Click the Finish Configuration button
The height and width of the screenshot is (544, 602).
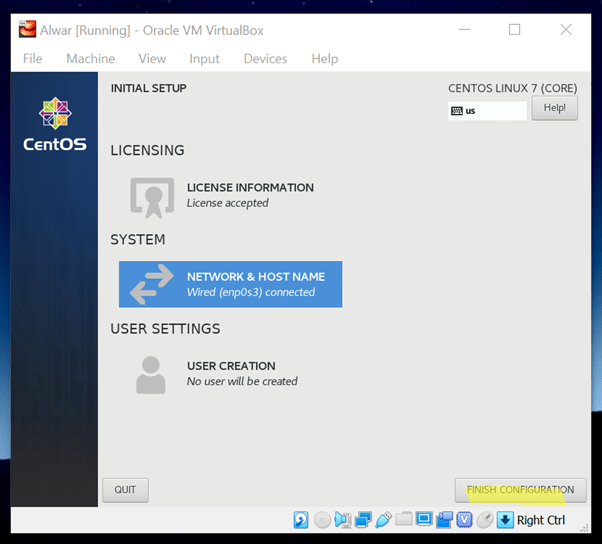click(520, 490)
